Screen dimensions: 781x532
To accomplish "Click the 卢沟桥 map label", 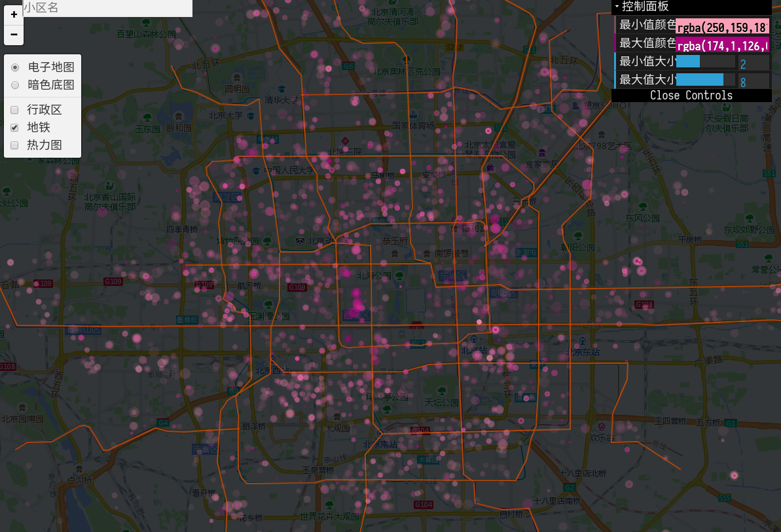I will pos(80,480).
